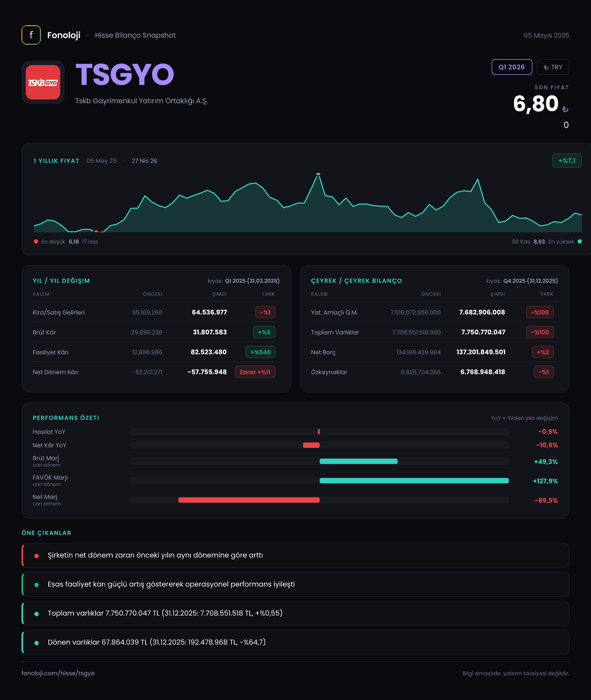Click the PERFORMANS ÖZETİ heading

66,418
